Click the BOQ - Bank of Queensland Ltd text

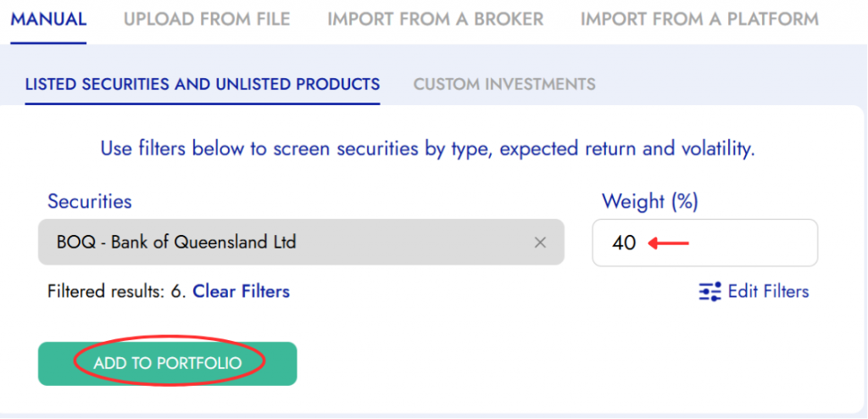[176, 243]
